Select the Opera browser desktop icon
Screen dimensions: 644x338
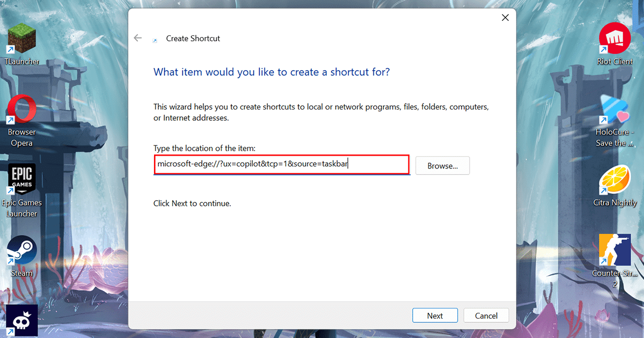point(22,121)
